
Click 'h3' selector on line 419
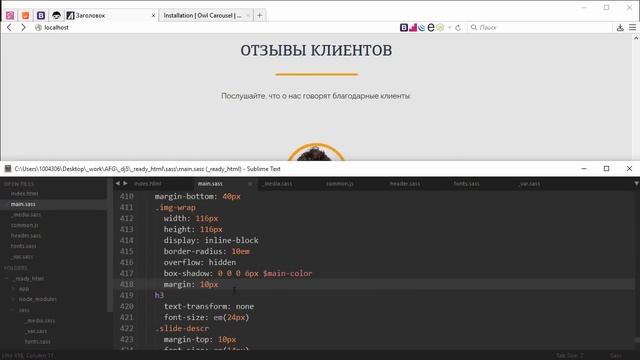pos(159,295)
